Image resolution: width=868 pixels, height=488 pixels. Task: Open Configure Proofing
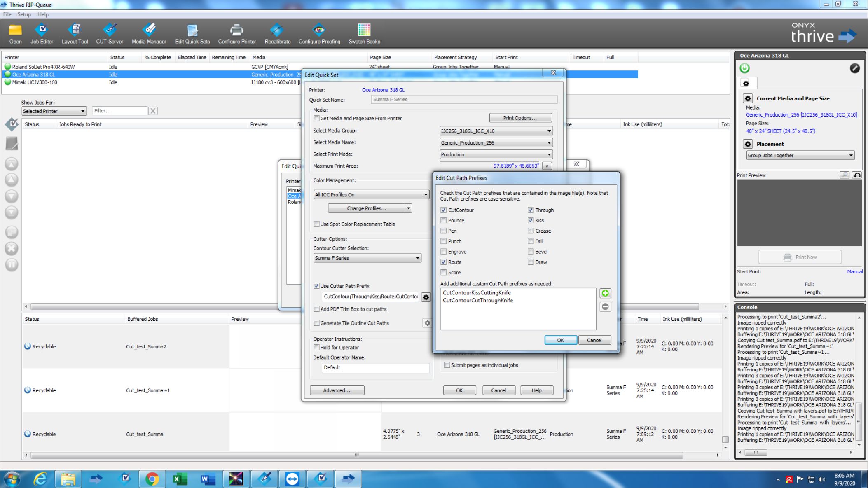click(319, 34)
